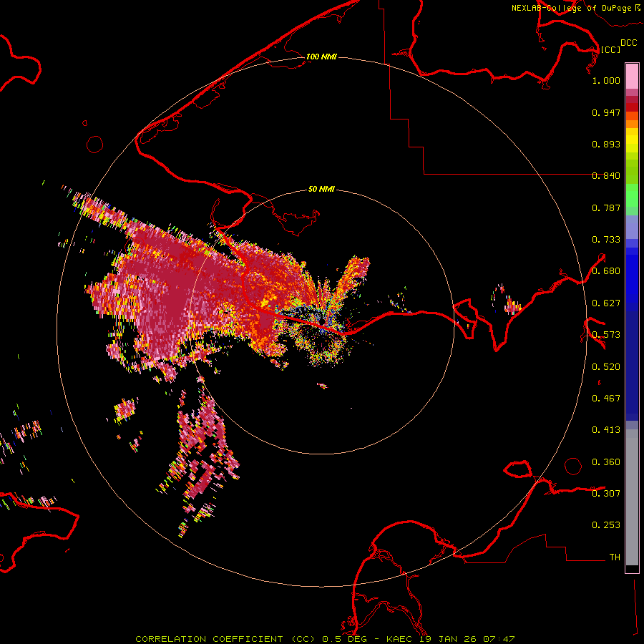Click the NEXLAB-College of DuPage credit text
This screenshot has width=644, height=644.
pos(572,8)
